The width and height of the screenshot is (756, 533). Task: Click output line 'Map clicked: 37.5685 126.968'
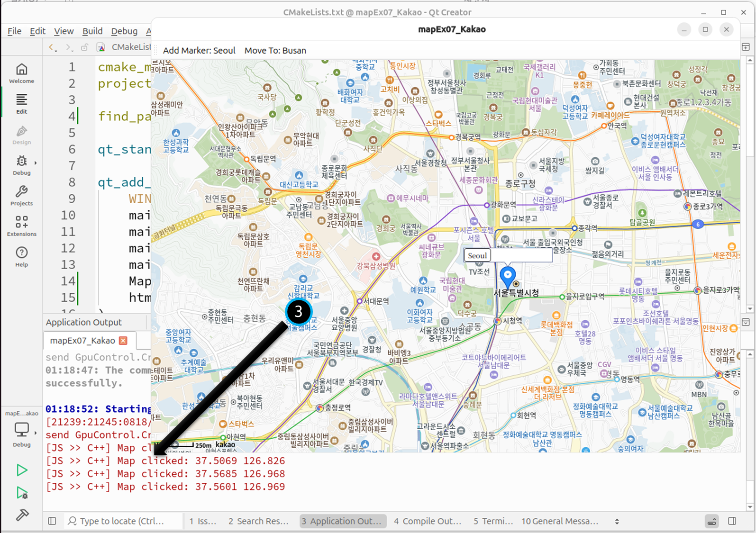coord(165,474)
